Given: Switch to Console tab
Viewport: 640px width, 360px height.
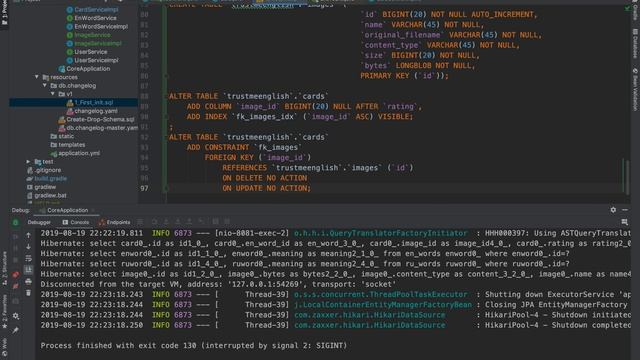Looking at the screenshot, I should [76, 222].
